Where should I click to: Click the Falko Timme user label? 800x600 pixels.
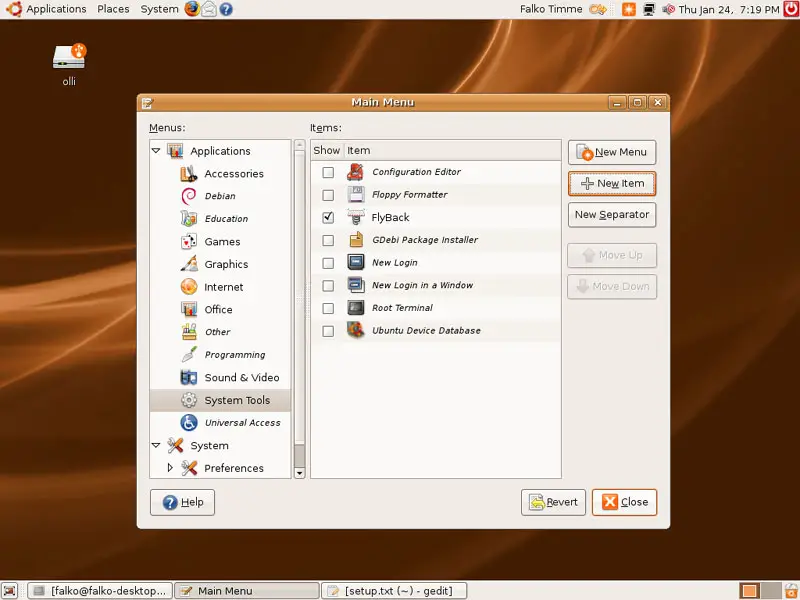[551, 9]
